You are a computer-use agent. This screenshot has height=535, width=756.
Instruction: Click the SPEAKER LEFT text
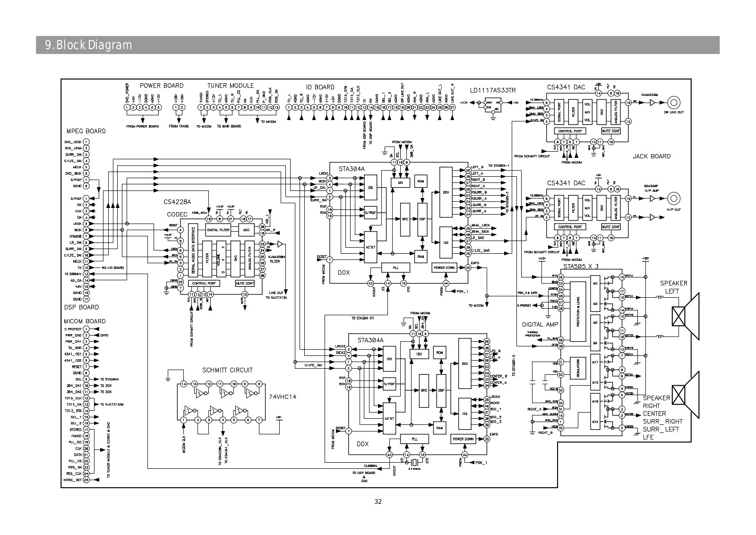tap(673, 287)
